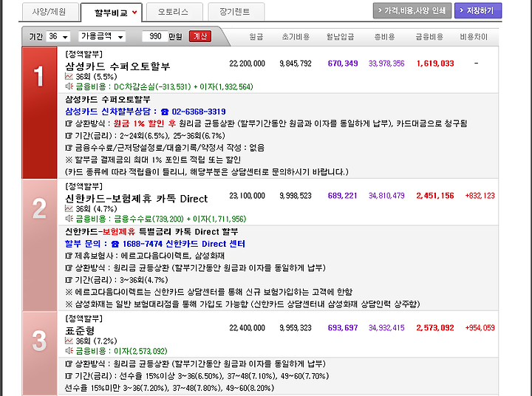Expand red arrow on 할부비교 tab

point(134,13)
